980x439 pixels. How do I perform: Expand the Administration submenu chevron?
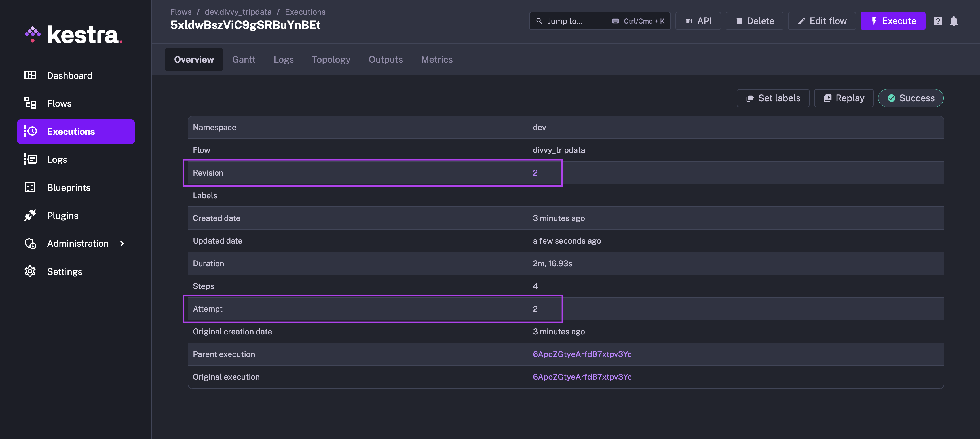122,244
